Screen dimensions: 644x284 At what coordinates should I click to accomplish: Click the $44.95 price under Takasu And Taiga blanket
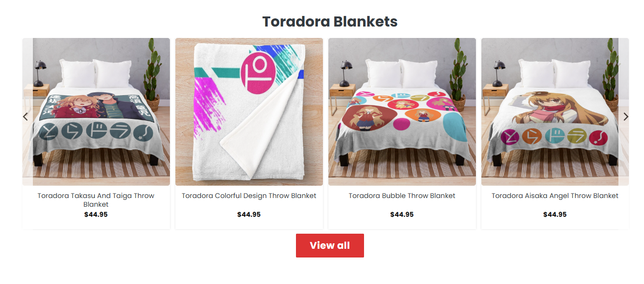pyautogui.click(x=96, y=214)
